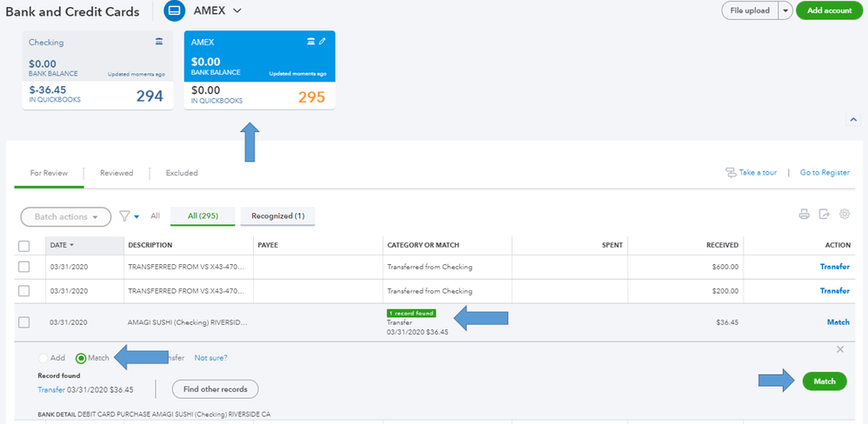Click the AMEX account card icon in header
868x424 pixels.
pyautogui.click(x=174, y=11)
